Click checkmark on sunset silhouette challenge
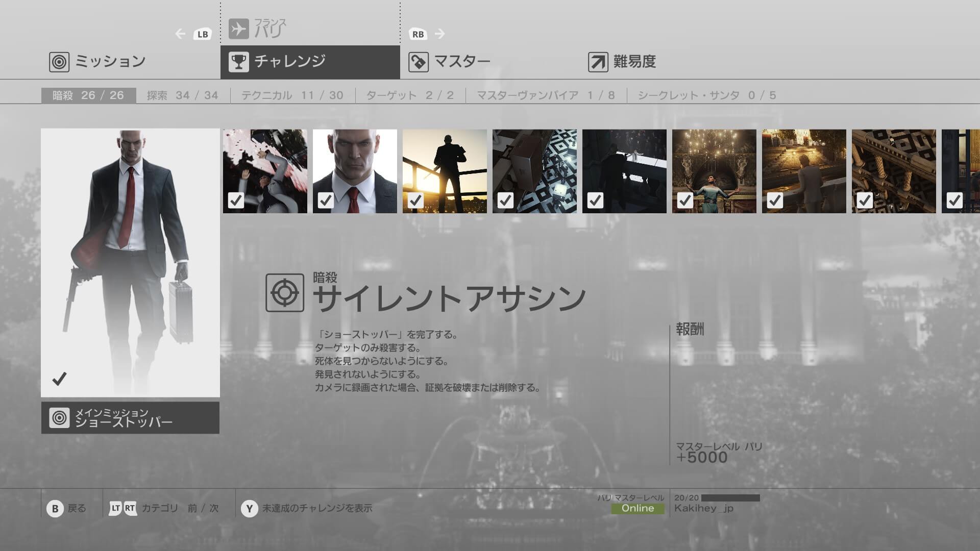The width and height of the screenshot is (980, 551). 415,201
